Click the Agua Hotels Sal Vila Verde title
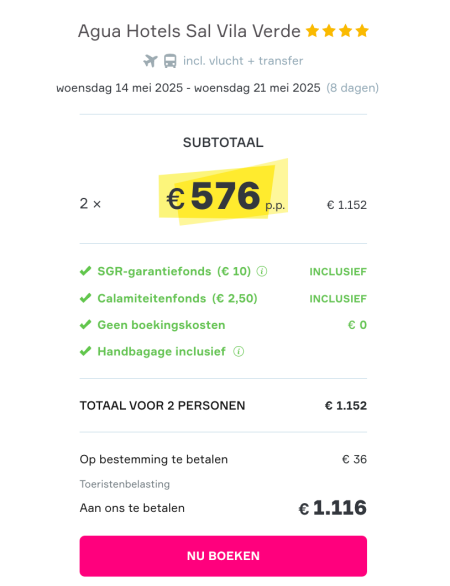450x586 pixels. (x=189, y=31)
